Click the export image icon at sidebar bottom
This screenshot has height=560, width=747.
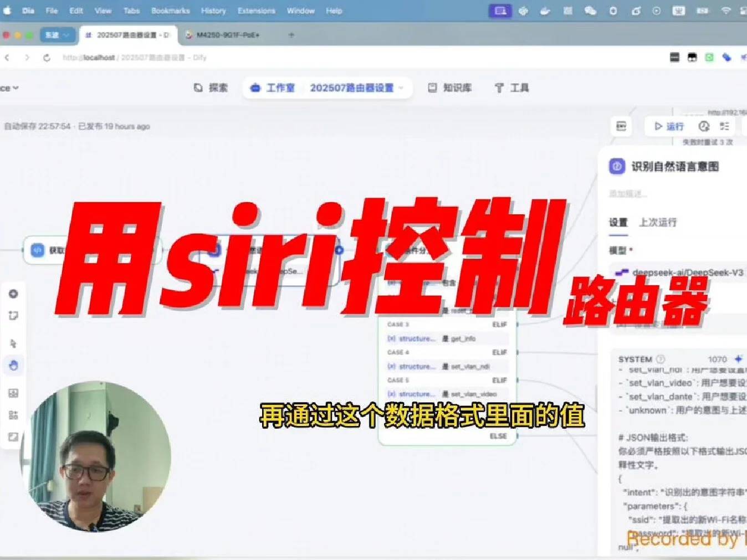pyautogui.click(x=13, y=438)
